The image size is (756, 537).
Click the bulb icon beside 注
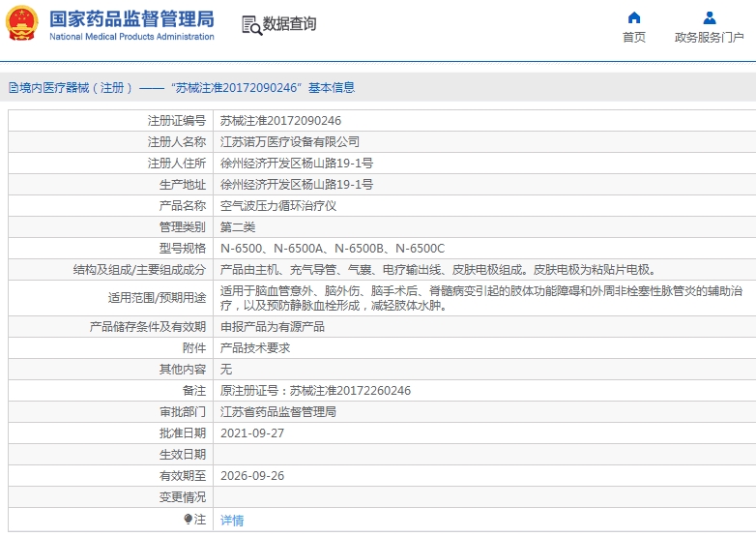click(x=189, y=520)
